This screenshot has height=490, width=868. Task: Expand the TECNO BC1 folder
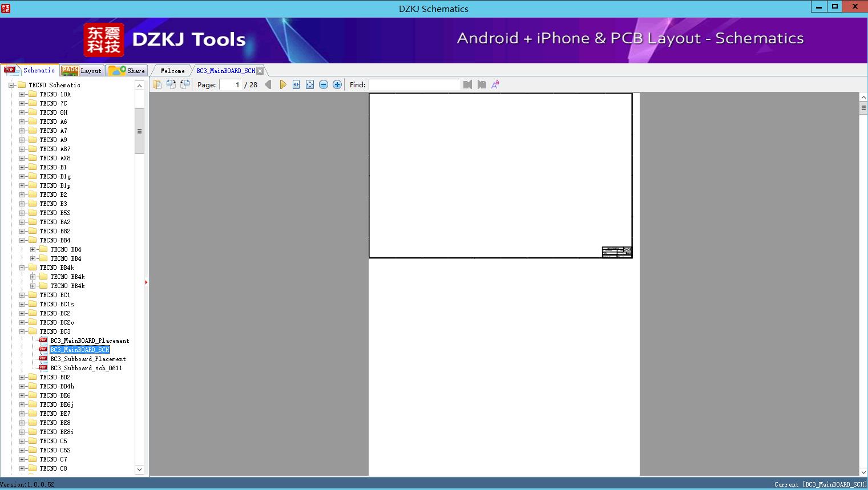[22, 295]
